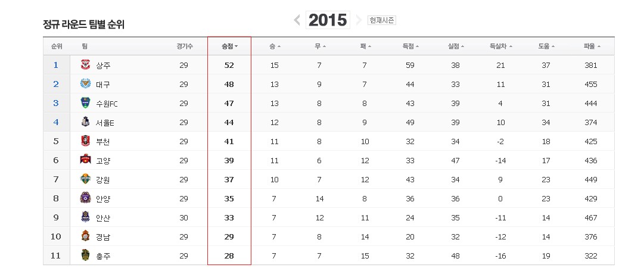The width and height of the screenshot is (644, 274).
Task: Sort table by 도움 assists column
Action: pyautogui.click(x=546, y=46)
